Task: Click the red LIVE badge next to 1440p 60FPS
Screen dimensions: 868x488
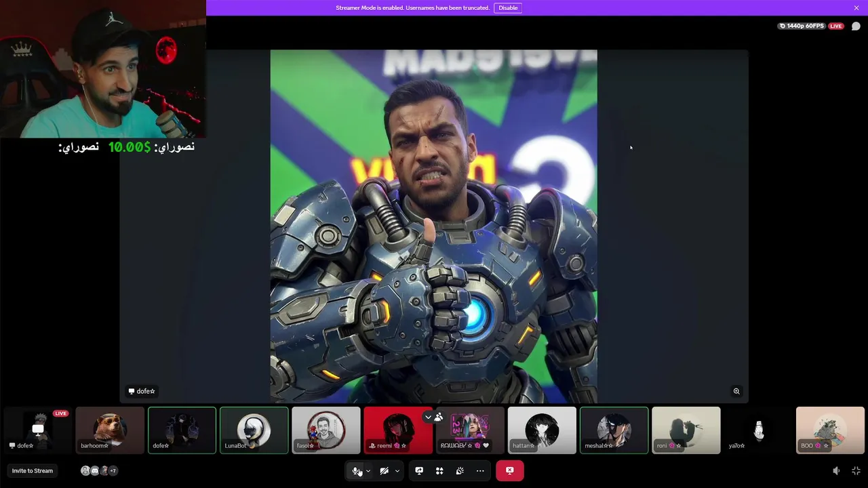Action: click(x=836, y=26)
